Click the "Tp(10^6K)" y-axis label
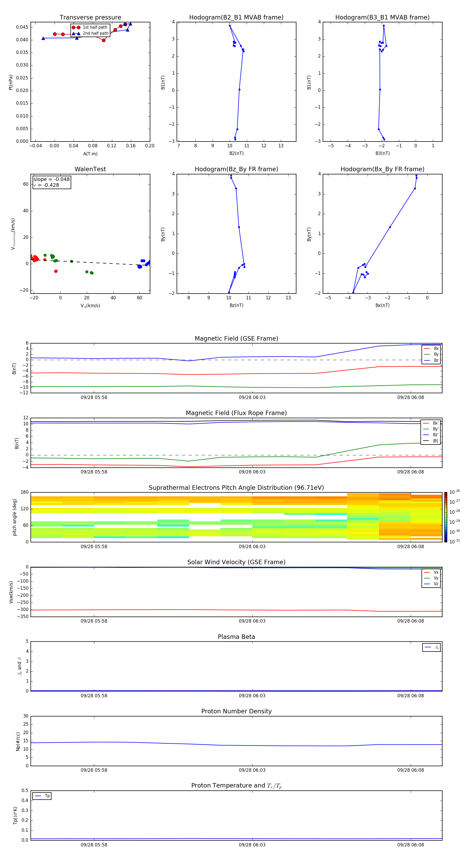This screenshot has width=473, height=868. pos(15,815)
